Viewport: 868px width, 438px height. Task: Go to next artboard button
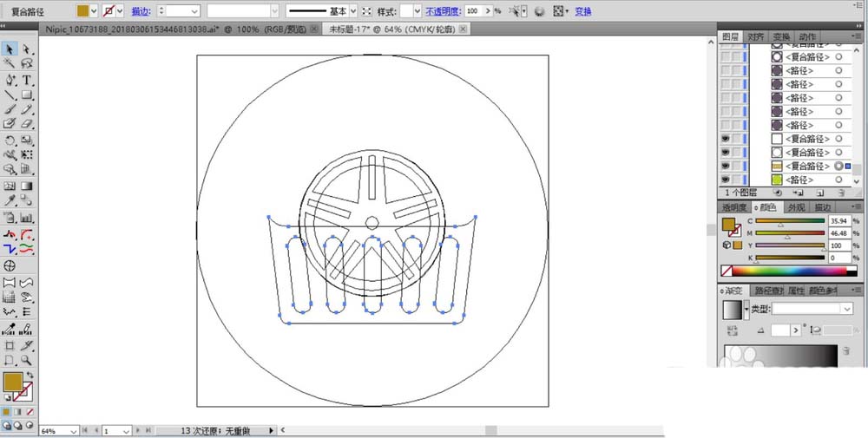(138, 430)
